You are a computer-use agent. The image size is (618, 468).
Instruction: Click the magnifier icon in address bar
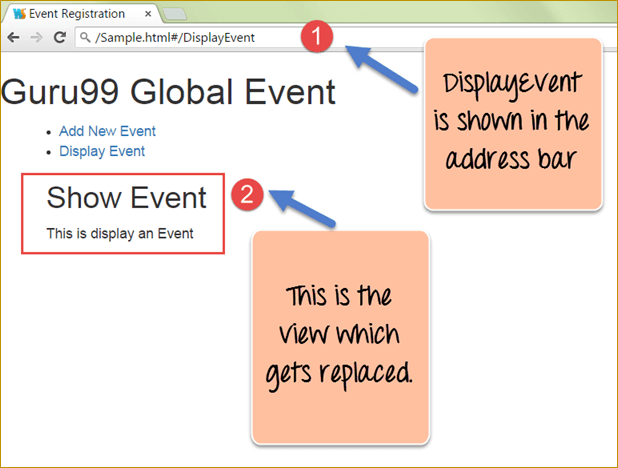click(x=85, y=38)
